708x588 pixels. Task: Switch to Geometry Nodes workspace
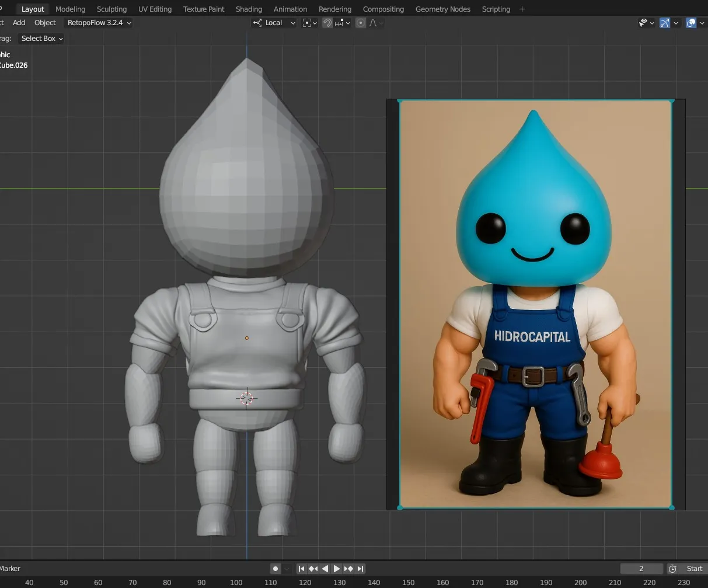tap(442, 9)
